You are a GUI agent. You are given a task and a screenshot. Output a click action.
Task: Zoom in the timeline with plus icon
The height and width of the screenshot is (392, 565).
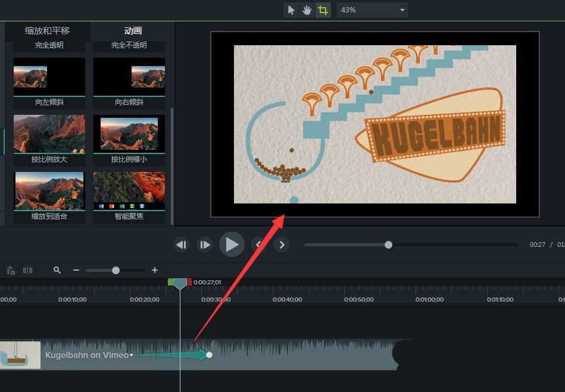(155, 270)
